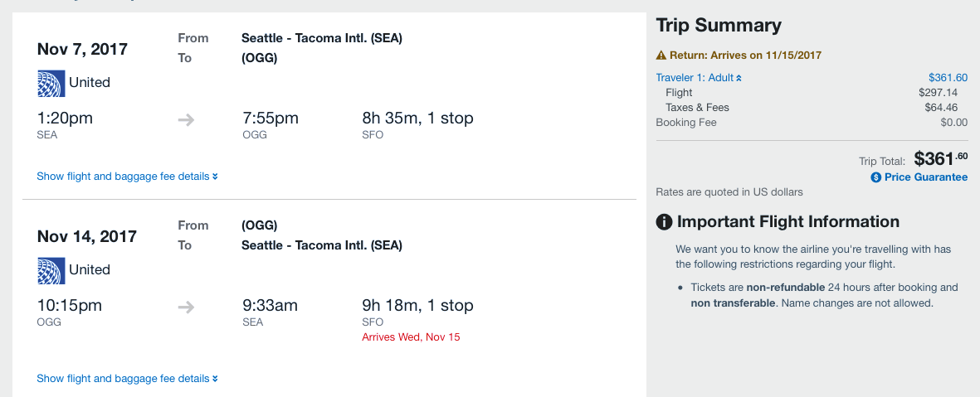The height and width of the screenshot is (397, 980).
Task: Expand baggage fee details for Nov 7 flight
Action: tap(127, 177)
